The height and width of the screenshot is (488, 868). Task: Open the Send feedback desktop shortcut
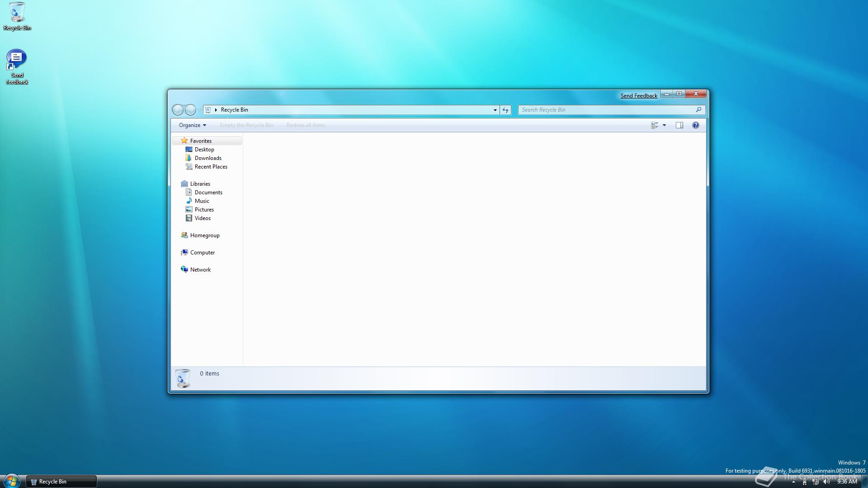click(17, 66)
